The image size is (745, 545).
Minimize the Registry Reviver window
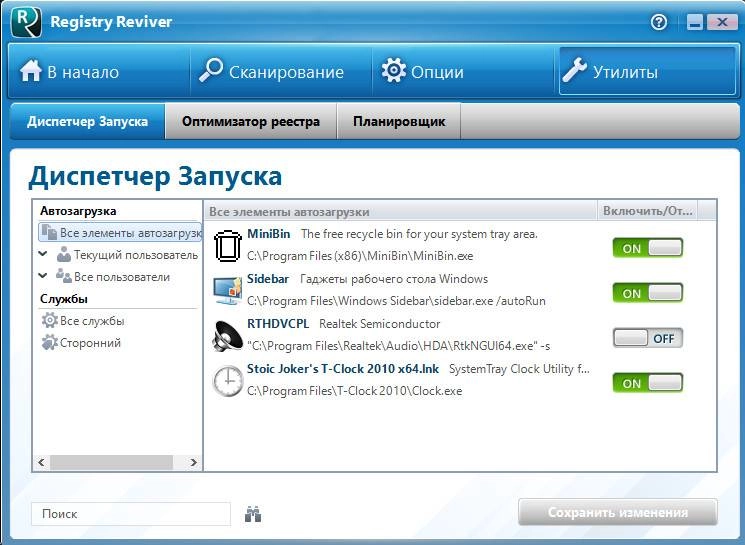pos(695,22)
